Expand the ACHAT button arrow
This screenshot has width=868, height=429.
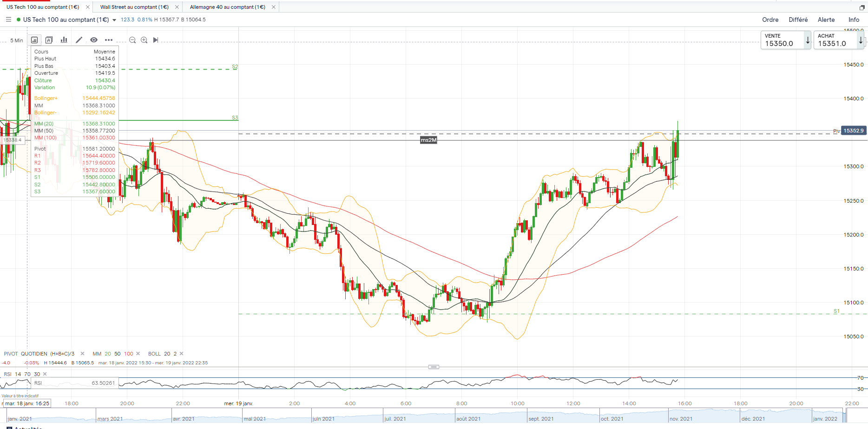coord(861,40)
